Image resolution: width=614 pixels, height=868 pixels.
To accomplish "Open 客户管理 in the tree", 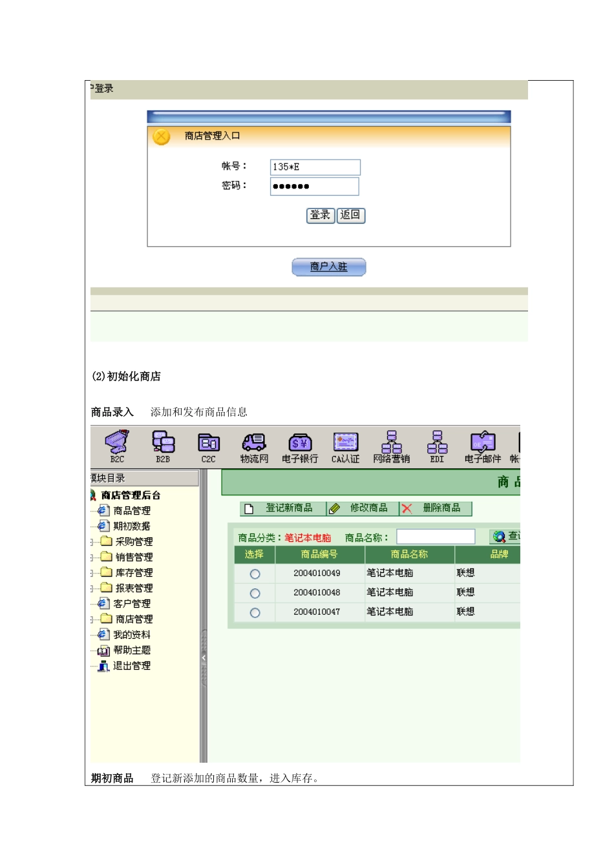I will (x=132, y=603).
